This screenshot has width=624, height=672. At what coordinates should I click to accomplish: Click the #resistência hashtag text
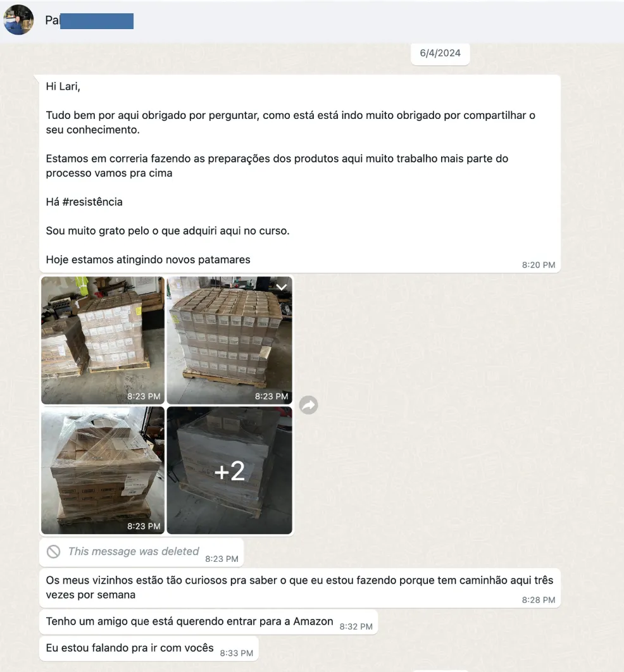click(x=92, y=202)
